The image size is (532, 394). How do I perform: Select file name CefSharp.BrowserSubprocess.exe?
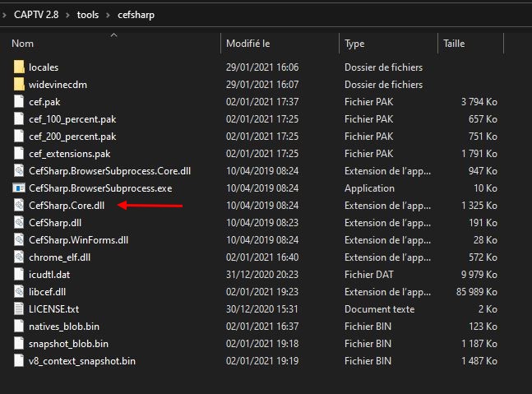[100, 188]
